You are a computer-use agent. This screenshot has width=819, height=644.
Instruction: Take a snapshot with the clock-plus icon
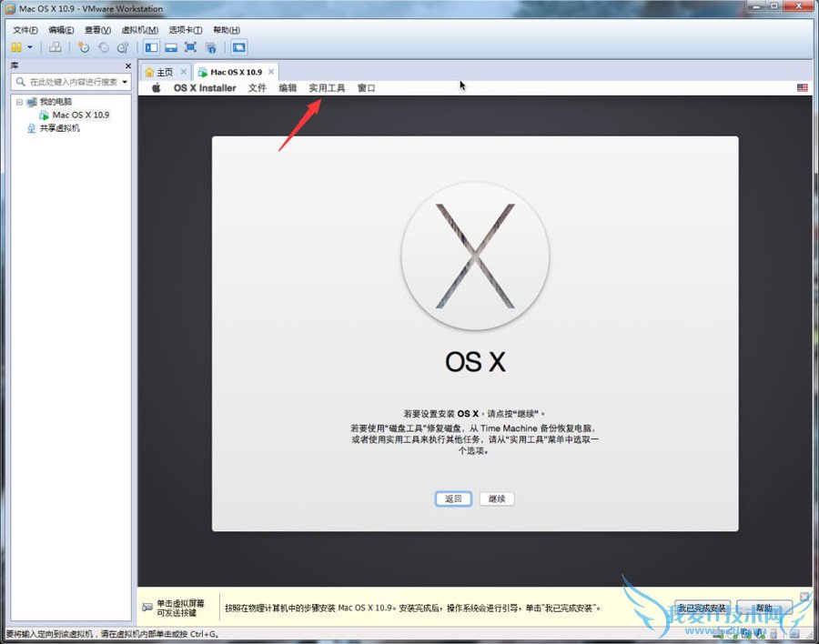pyautogui.click(x=84, y=47)
